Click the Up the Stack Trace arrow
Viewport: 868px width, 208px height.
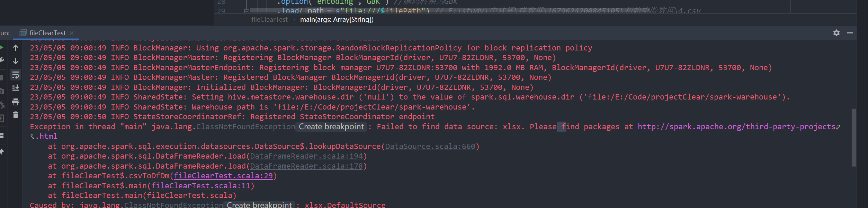click(16, 48)
